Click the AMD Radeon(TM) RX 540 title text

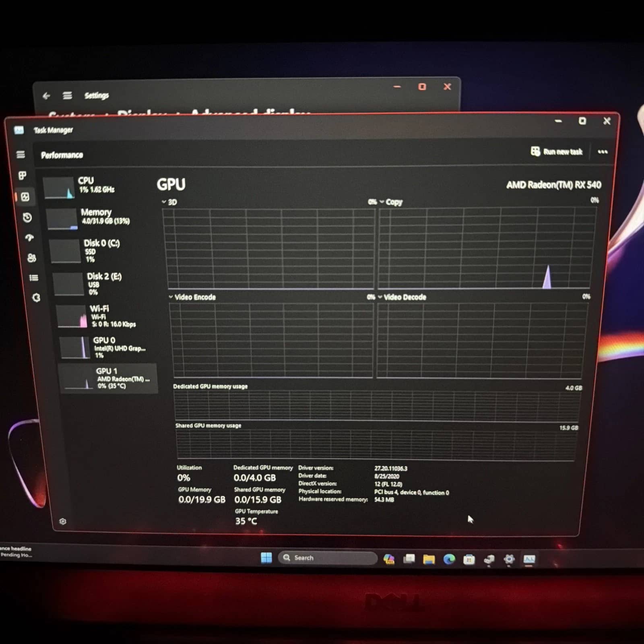tap(554, 185)
